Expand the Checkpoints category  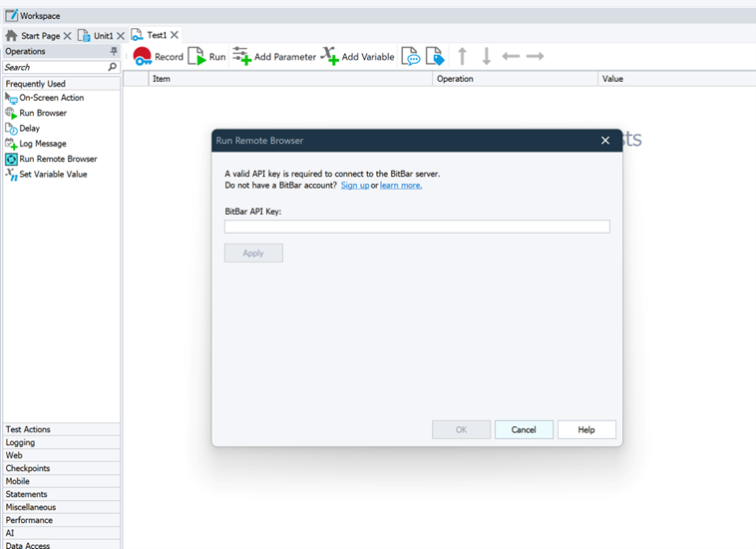[x=61, y=468]
